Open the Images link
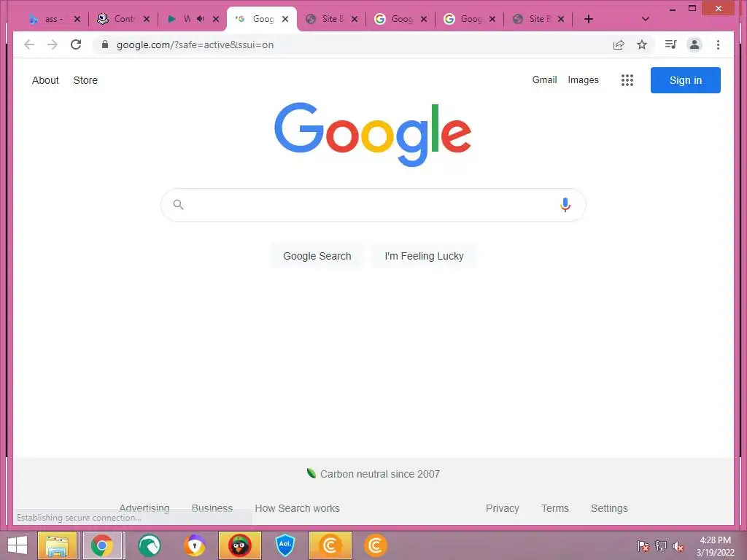The image size is (747, 560). [x=583, y=80]
